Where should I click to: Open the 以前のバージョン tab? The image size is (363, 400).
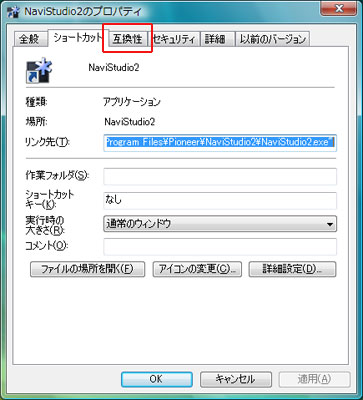tap(272, 39)
